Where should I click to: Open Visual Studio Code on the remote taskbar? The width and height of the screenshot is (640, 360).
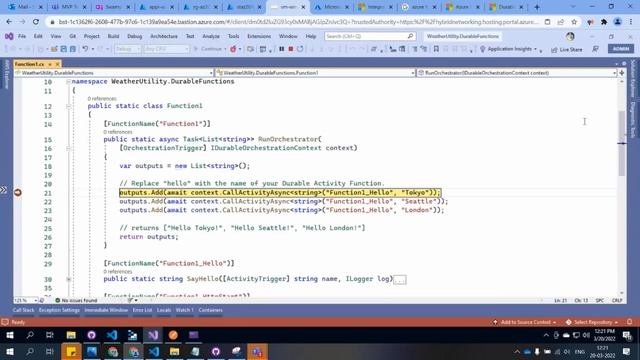(112, 335)
